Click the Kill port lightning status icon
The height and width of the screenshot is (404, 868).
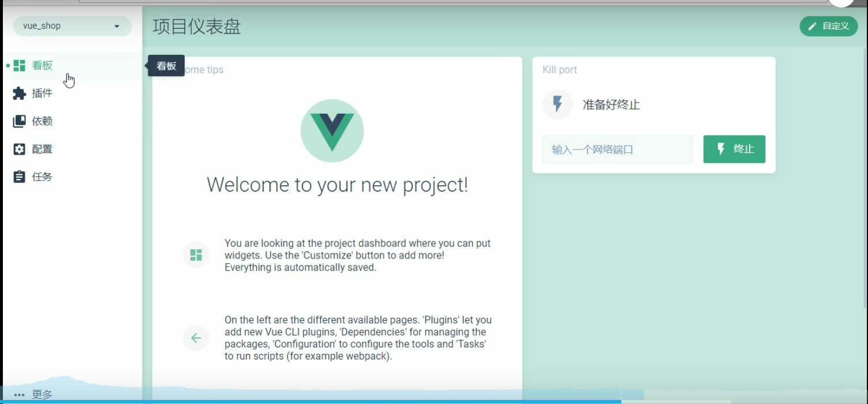(x=558, y=104)
